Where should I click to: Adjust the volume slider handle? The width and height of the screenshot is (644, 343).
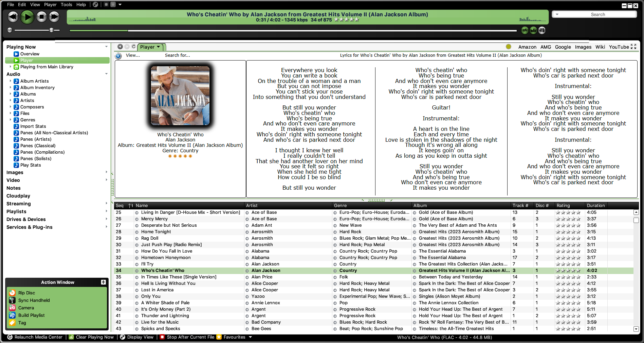pos(51,30)
